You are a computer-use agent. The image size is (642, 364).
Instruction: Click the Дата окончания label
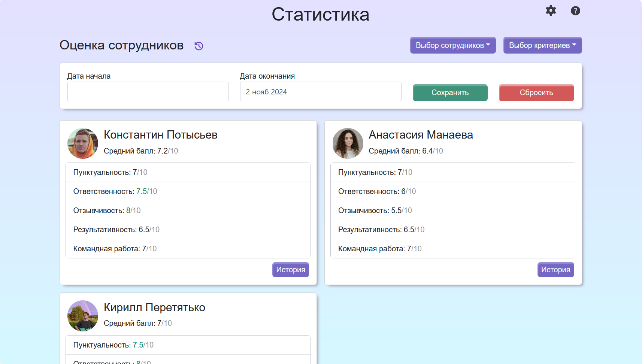(x=267, y=76)
